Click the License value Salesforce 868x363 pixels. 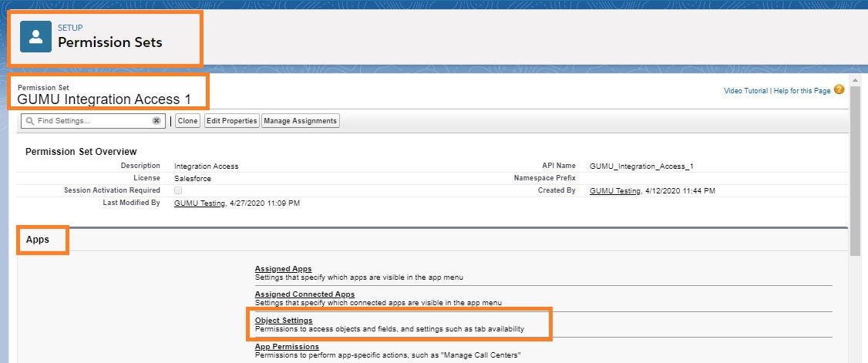pyautogui.click(x=192, y=178)
